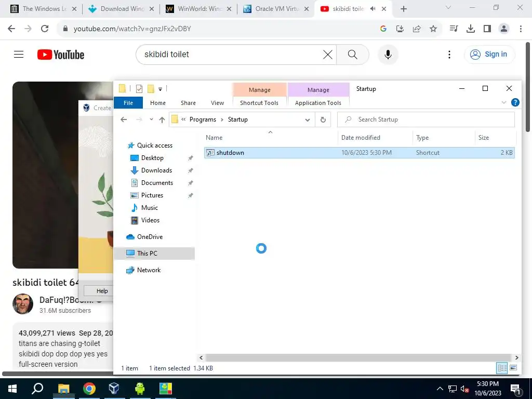
Task: Open recent locations dropdown arrow
Action: [x=151, y=119]
